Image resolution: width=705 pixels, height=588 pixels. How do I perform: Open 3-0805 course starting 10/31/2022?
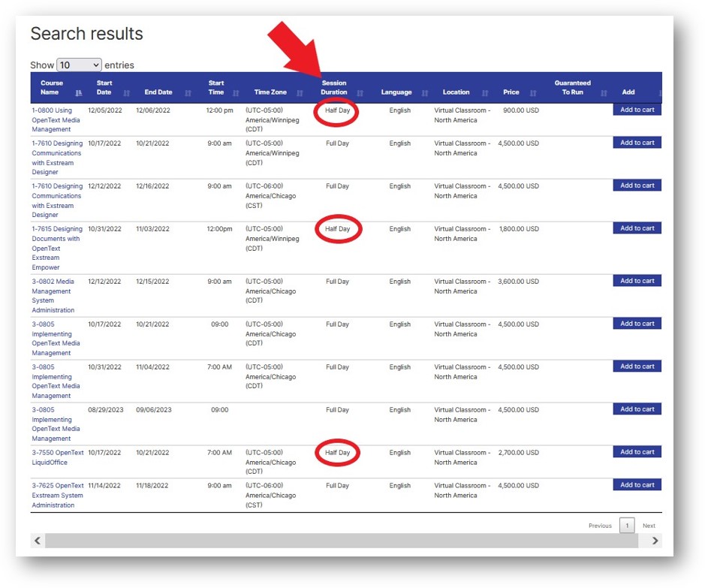pyautogui.click(x=56, y=381)
